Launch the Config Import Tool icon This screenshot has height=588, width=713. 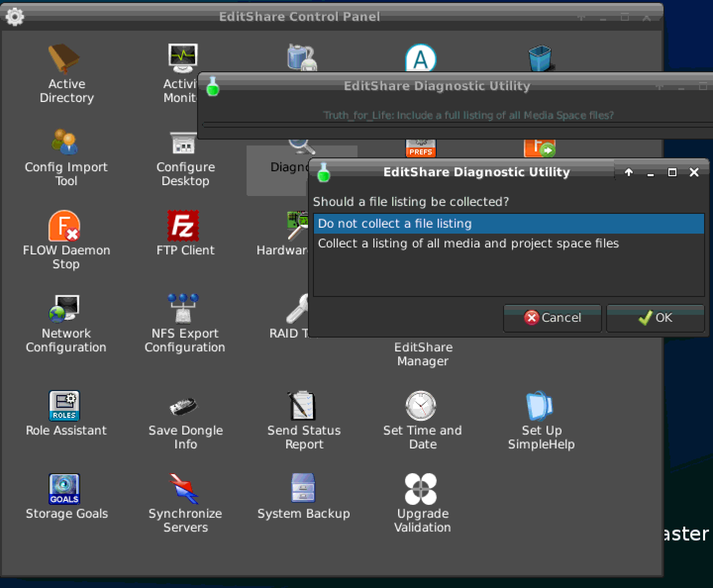[x=65, y=142]
